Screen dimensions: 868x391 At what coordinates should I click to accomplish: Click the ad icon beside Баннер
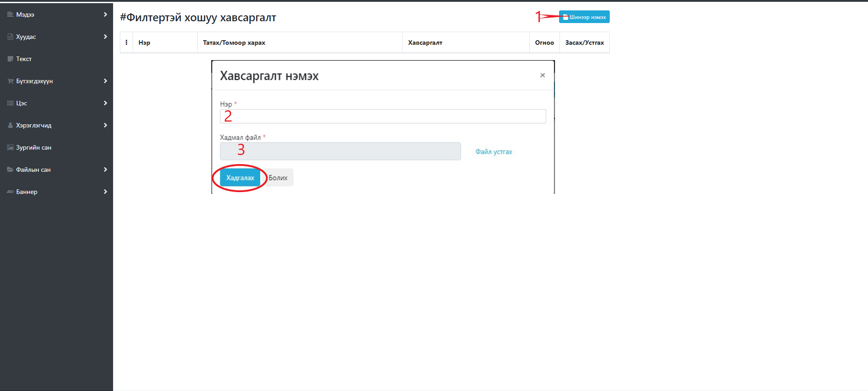[10, 192]
